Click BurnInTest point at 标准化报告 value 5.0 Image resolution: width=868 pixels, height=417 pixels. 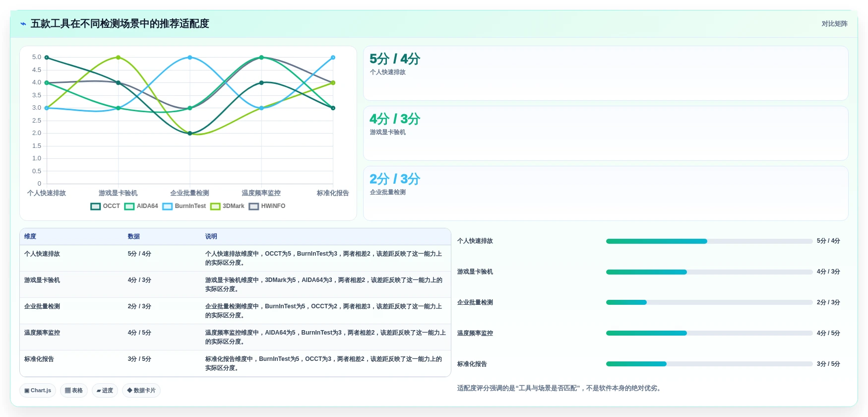tap(333, 58)
